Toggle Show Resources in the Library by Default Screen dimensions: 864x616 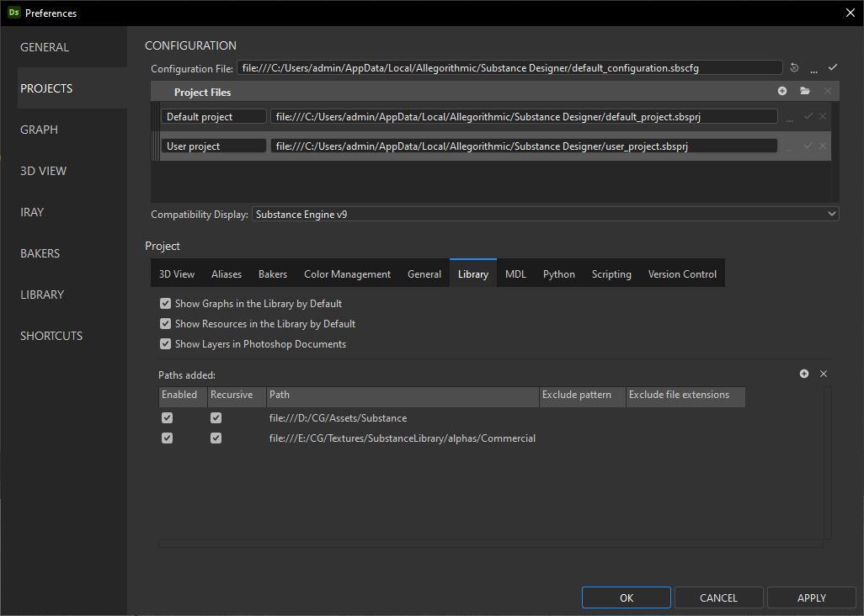point(165,324)
